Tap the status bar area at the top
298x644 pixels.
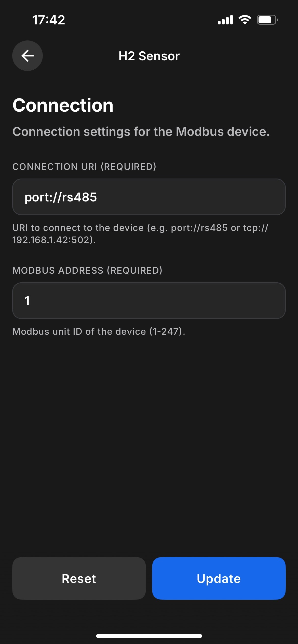[149, 20]
